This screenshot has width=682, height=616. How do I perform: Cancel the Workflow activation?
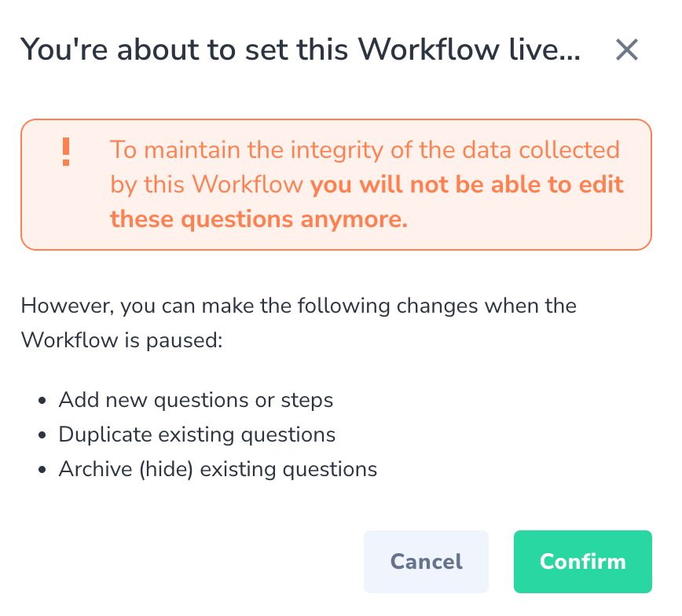click(x=426, y=562)
